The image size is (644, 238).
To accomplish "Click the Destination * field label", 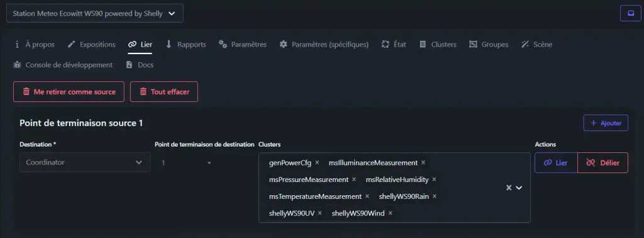I will (38, 144).
